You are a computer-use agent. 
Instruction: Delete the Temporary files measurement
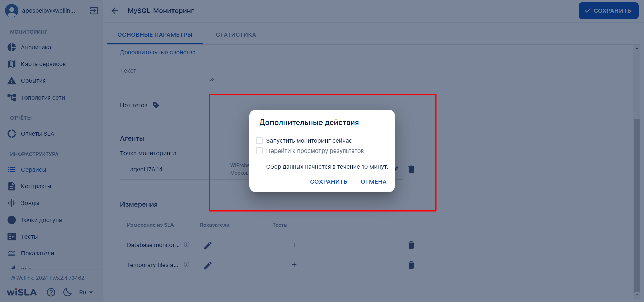[x=411, y=265]
